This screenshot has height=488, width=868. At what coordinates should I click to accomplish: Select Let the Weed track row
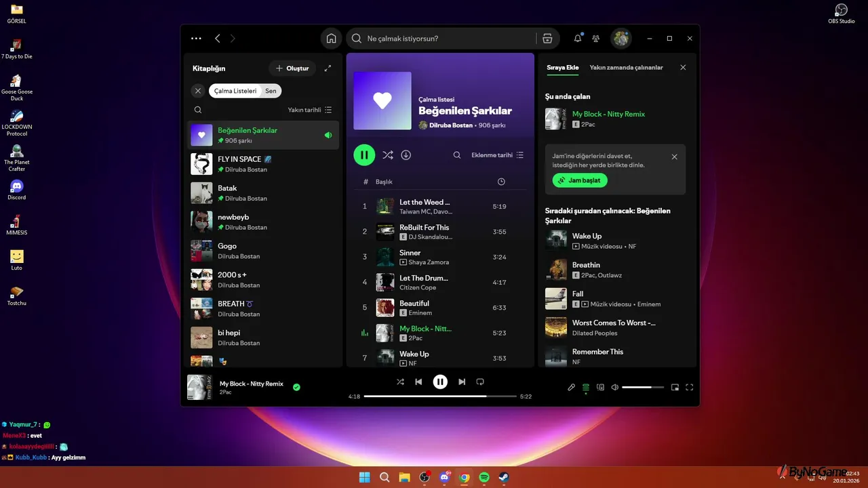[440, 206]
